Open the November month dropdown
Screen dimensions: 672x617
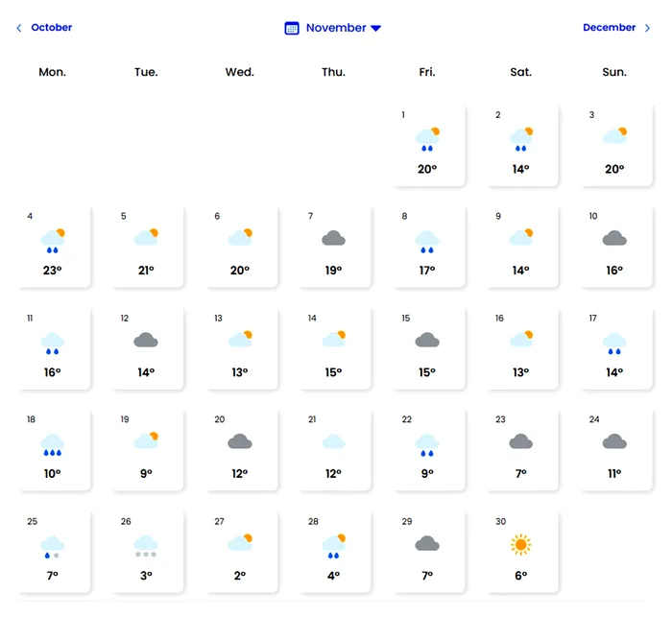point(333,28)
